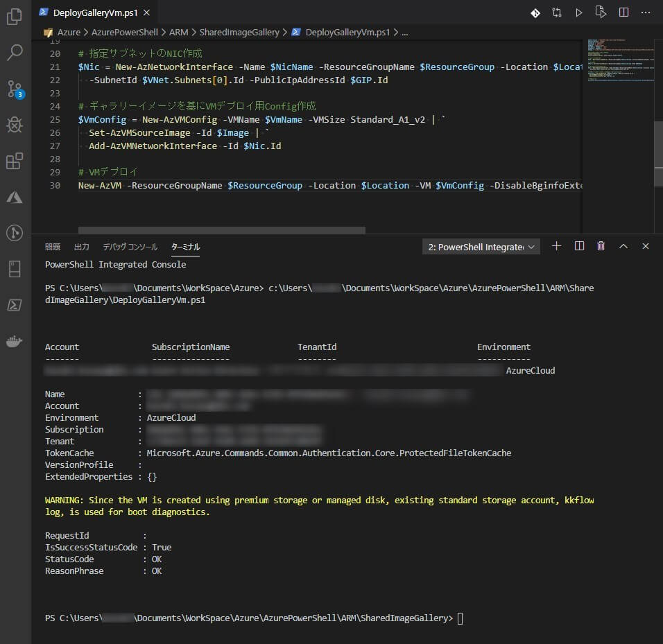The width and height of the screenshot is (663, 644).
Task: Click the SharedImageGallery breadcrumb item
Action: 239,32
